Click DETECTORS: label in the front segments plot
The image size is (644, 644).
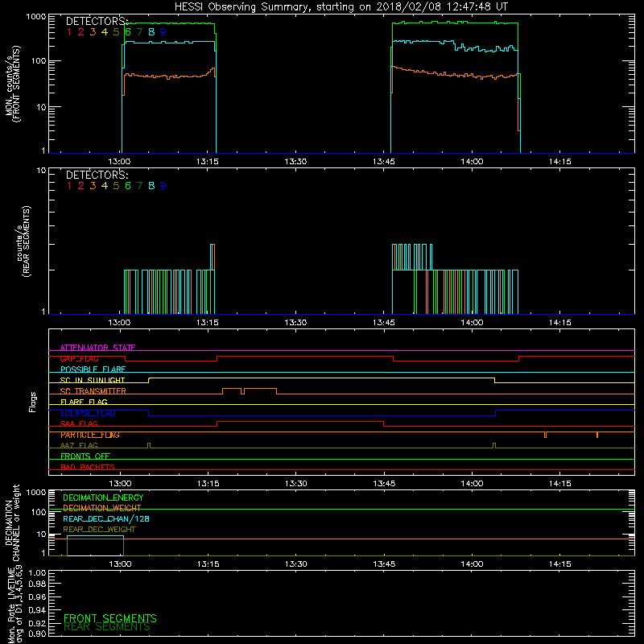[97, 21]
